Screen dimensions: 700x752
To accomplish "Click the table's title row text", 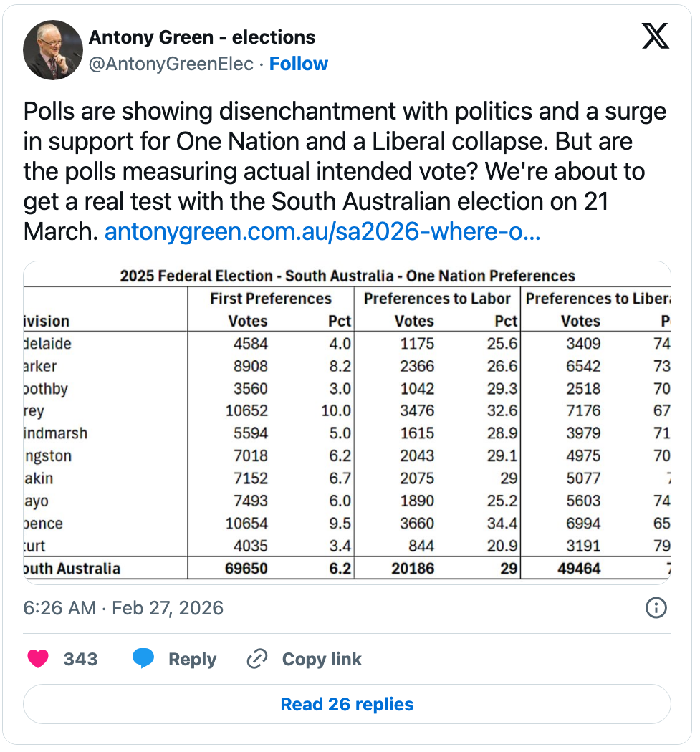I will coord(347,276).
